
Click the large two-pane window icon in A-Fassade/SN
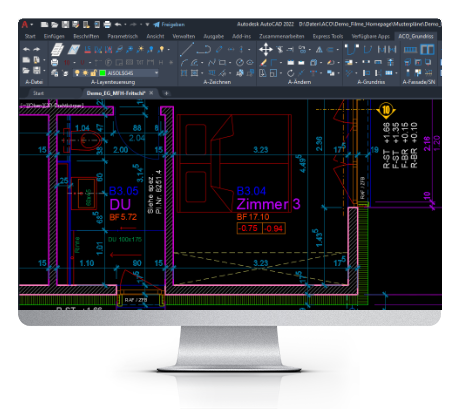tap(427, 50)
